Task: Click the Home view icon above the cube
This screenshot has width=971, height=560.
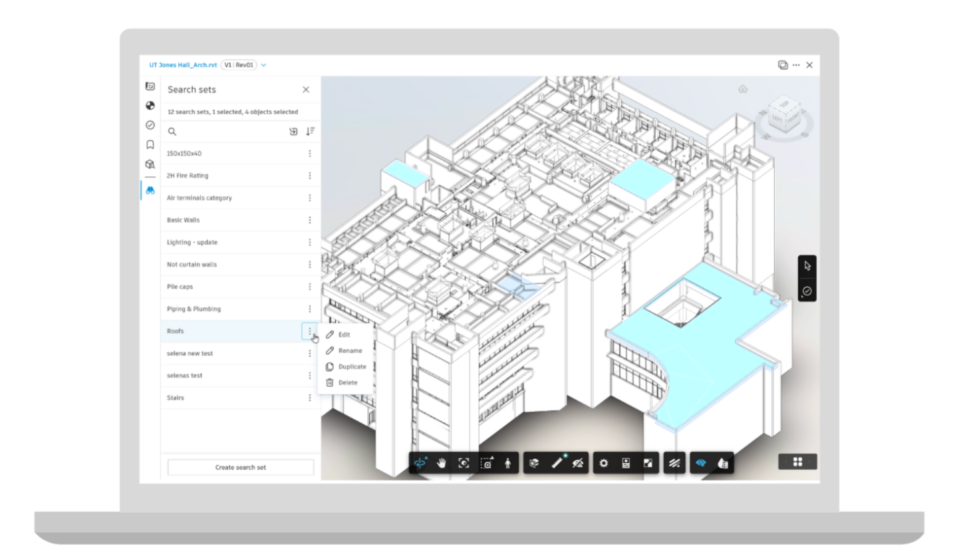Action: (x=743, y=89)
